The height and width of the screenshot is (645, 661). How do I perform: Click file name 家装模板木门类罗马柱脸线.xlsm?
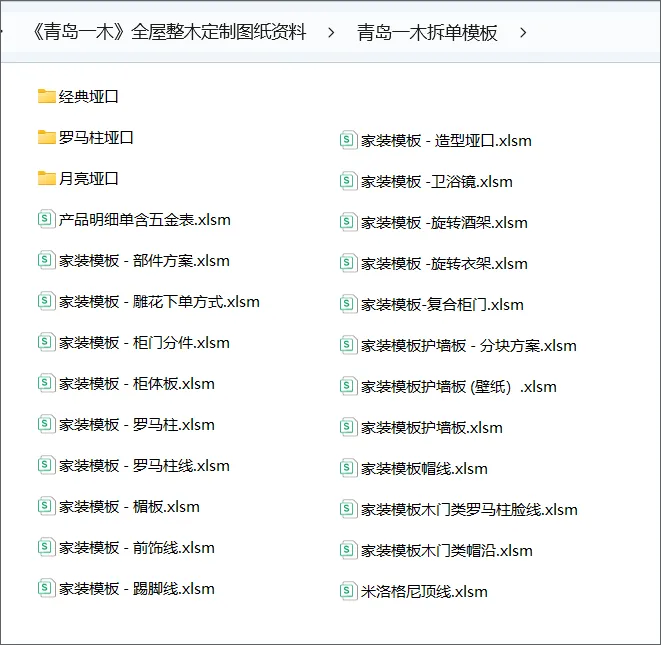(x=469, y=510)
